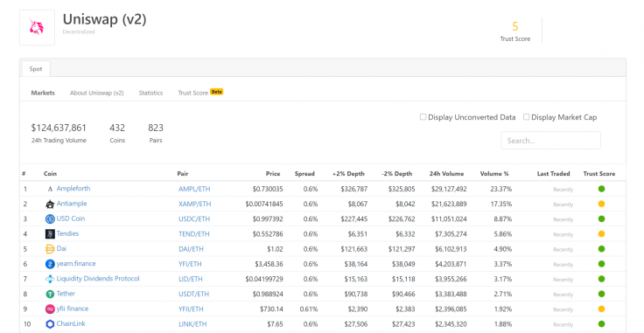Image resolution: width=644 pixels, height=333 pixels.
Task: Click Tendies' yellow trust score dot
Action: (x=601, y=234)
